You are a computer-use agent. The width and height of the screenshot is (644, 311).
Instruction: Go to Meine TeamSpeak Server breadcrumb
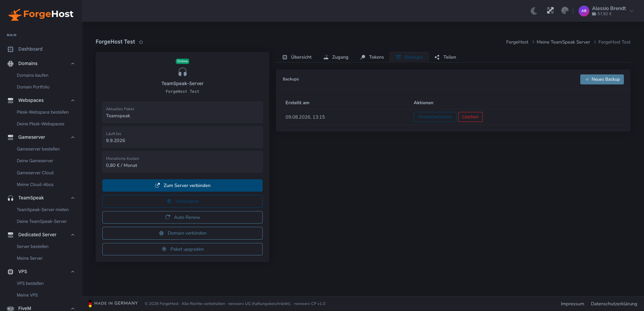[x=563, y=42]
